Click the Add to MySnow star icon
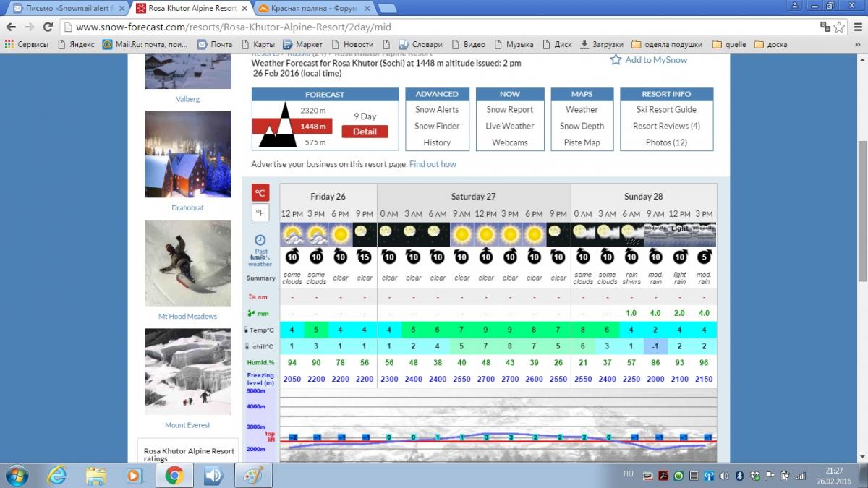868x488 pixels. [x=616, y=60]
